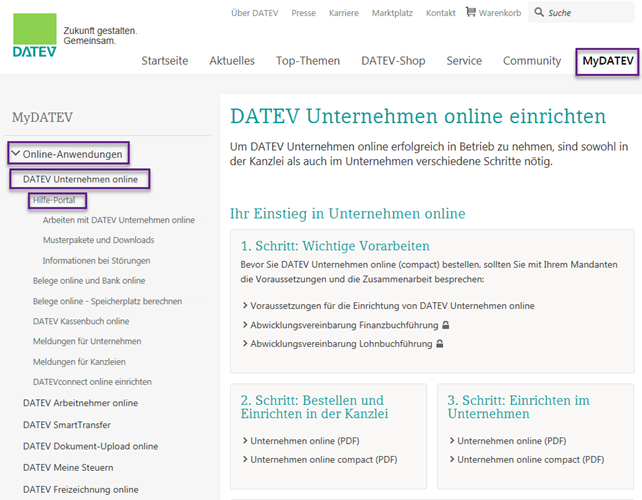Open Unternehmen online (PDF) under 3. Schritt

[511, 441]
